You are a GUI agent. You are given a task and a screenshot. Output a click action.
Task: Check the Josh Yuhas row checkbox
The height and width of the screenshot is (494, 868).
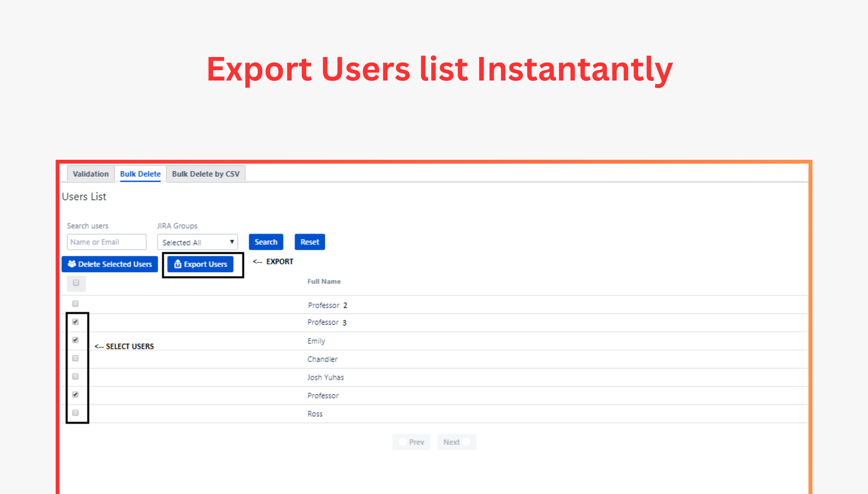pyautogui.click(x=76, y=377)
